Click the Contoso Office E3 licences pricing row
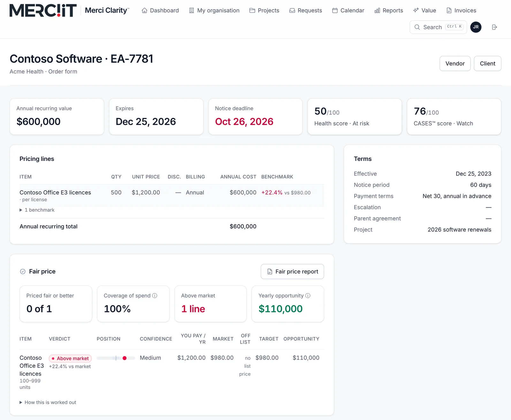511x420 pixels. [x=172, y=195]
